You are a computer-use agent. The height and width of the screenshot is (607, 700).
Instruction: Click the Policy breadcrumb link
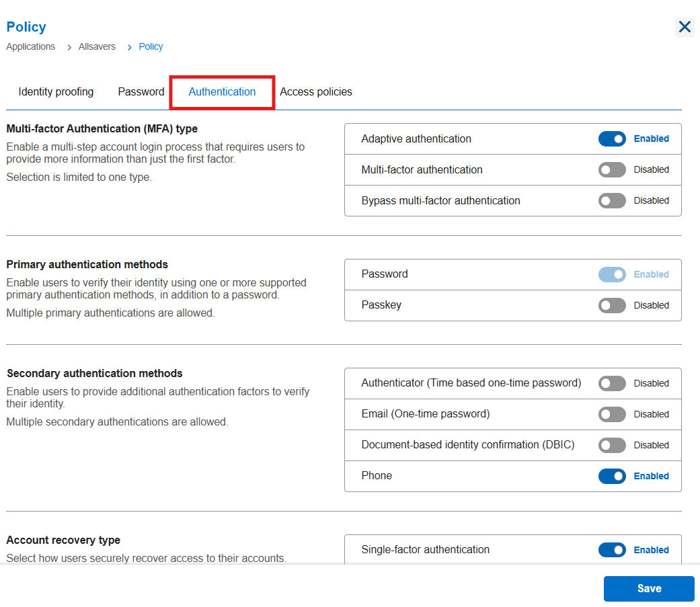point(151,47)
